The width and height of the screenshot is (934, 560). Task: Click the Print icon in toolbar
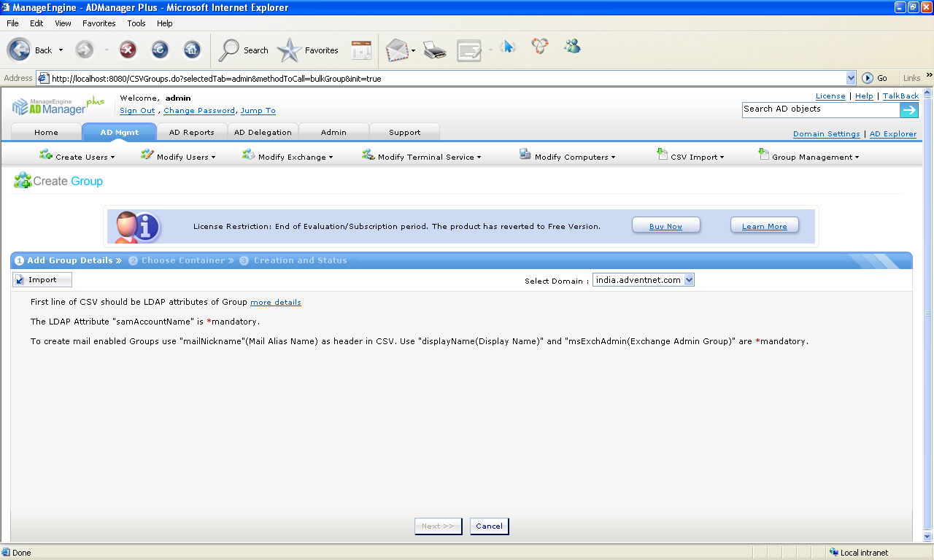435,50
